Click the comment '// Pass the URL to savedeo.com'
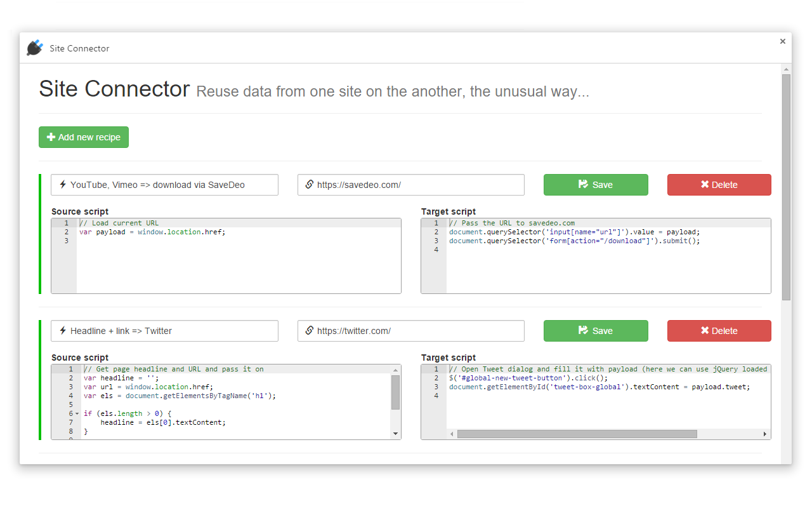The image size is (812, 508). point(512,223)
